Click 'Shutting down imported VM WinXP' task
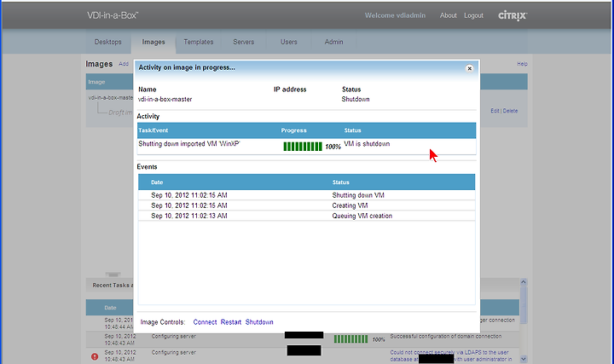 click(189, 144)
